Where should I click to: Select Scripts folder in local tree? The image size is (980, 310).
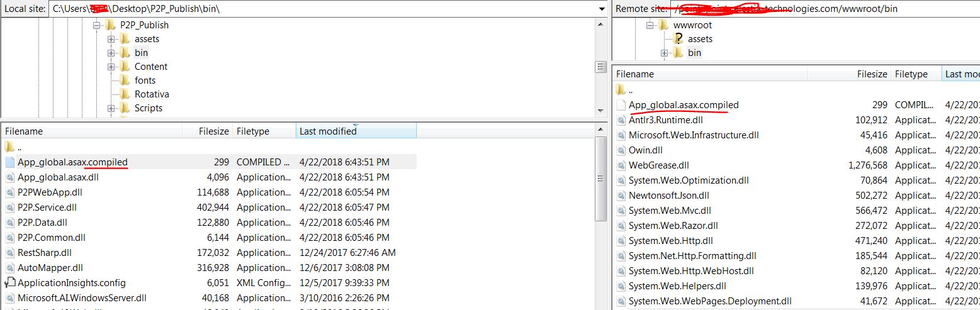[x=149, y=108]
